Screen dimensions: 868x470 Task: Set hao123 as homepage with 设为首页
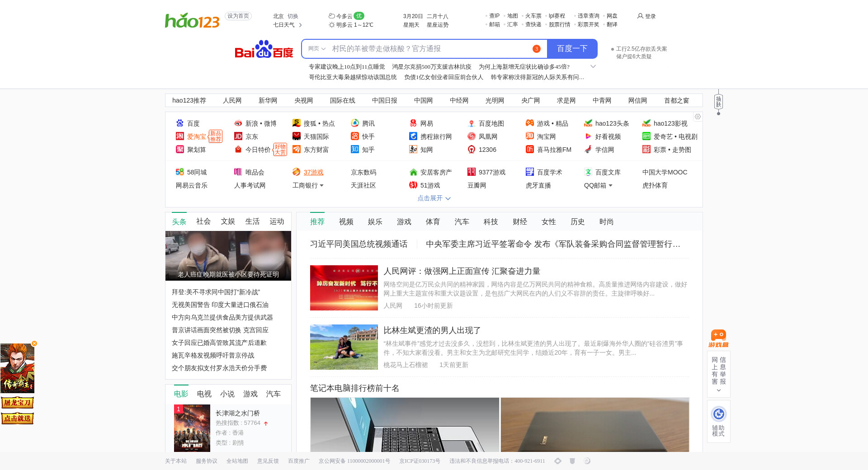[x=238, y=16]
